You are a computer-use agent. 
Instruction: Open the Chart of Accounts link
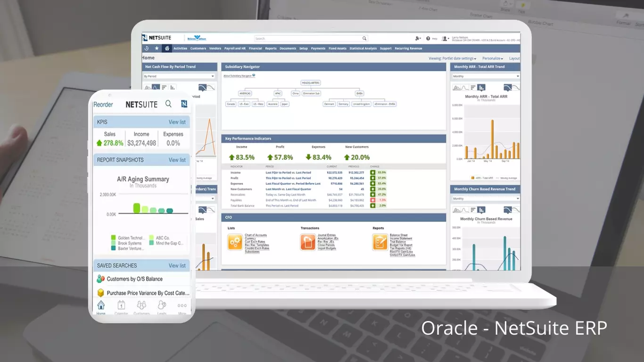[256, 235]
